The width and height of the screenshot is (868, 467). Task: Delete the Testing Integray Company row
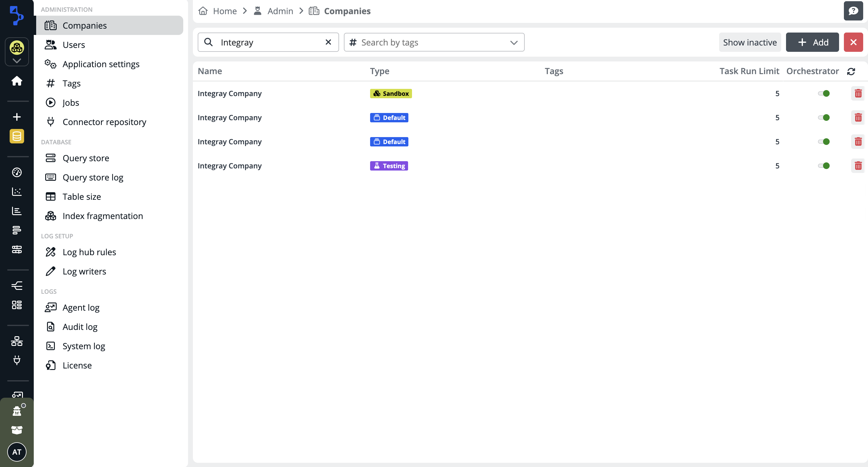tap(858, 166)
